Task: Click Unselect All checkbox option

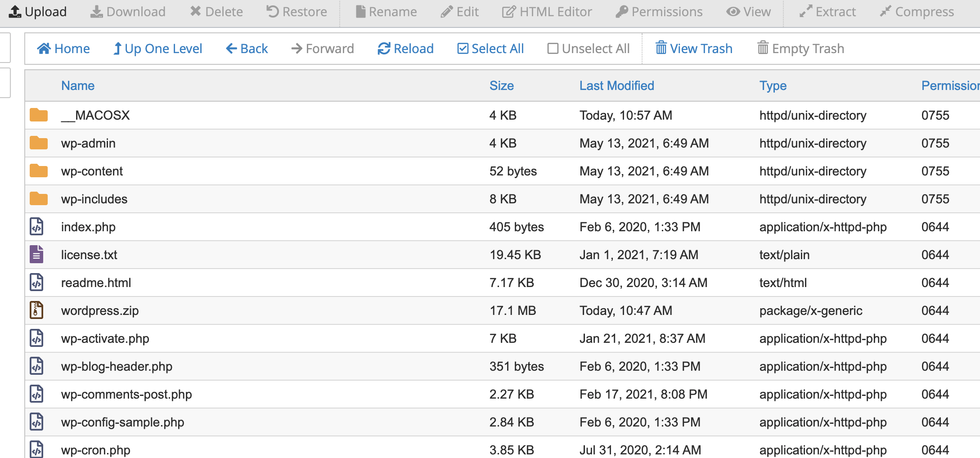Action: point(589,49)
